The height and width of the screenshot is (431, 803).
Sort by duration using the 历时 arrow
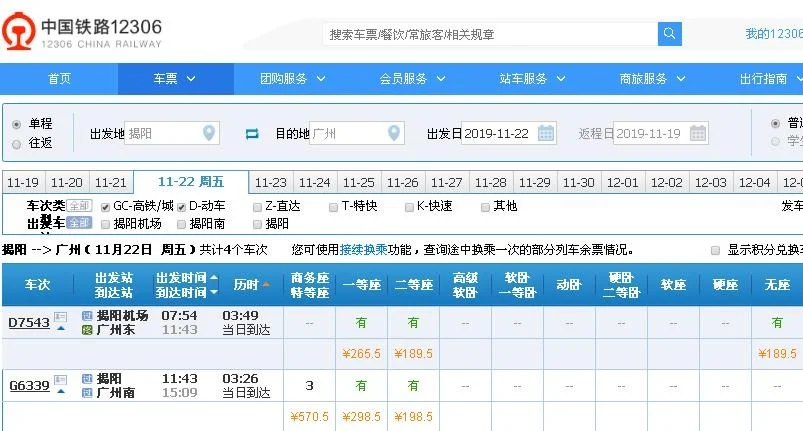266,285
